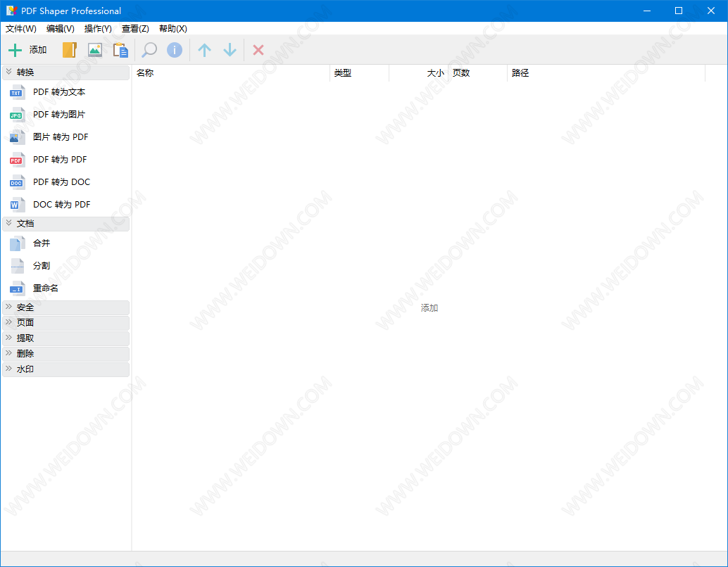Click the TXT icon for PDF 转为文本
The width and height of the screenshot is (728, 567).
[x=17, y=92]
